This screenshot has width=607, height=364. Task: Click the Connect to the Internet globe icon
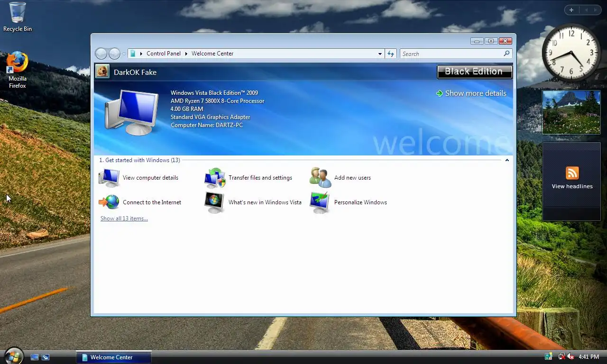coord(109,202)
